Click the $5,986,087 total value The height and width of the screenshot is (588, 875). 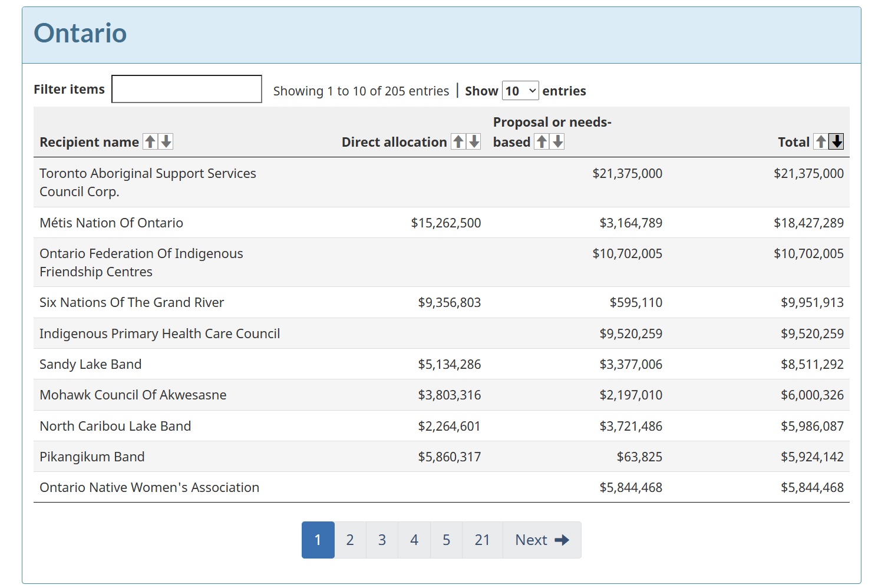[x=813, y=426]
